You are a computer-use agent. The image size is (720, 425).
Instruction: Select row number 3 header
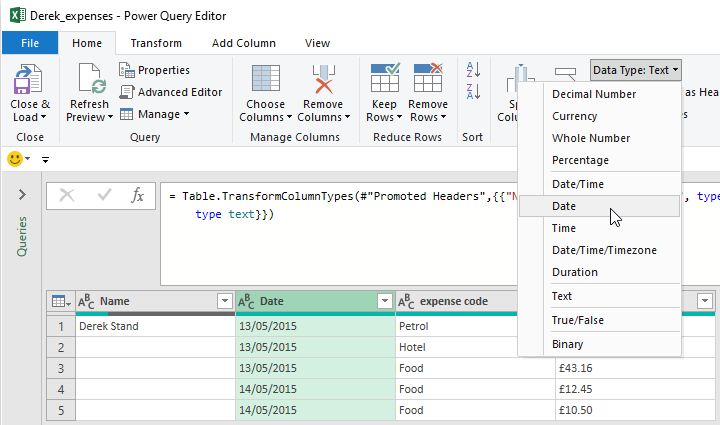coord(61,368)
